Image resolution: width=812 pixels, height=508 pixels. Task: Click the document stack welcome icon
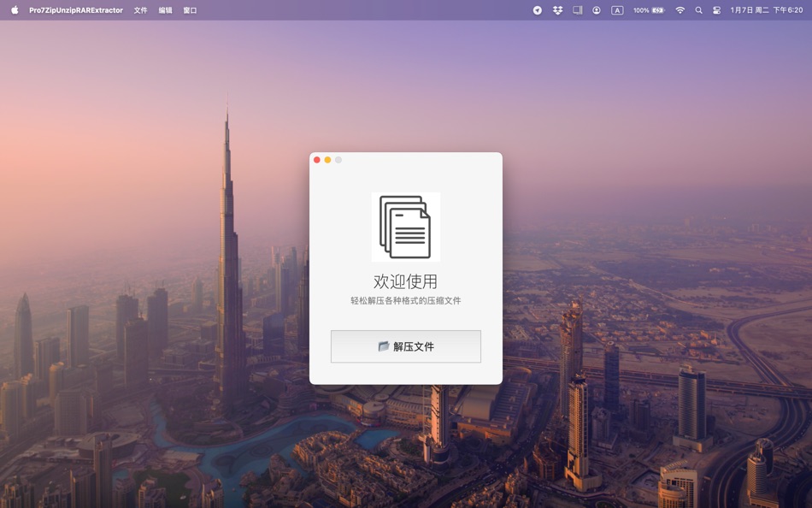tap(406, 226)
